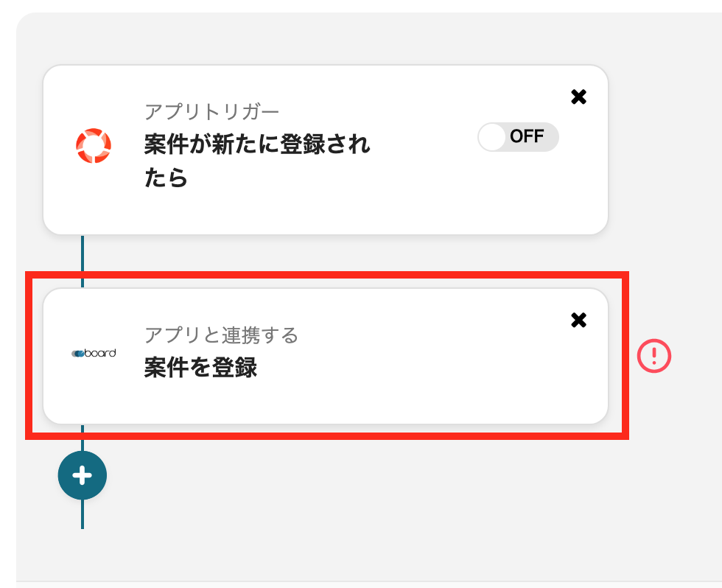
Task: Click the アプリと連携する label to expand details
Action: point(222,336)
